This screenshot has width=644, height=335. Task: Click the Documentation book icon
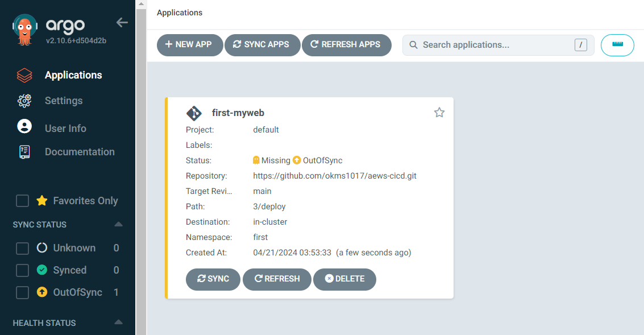click(24, 152)
